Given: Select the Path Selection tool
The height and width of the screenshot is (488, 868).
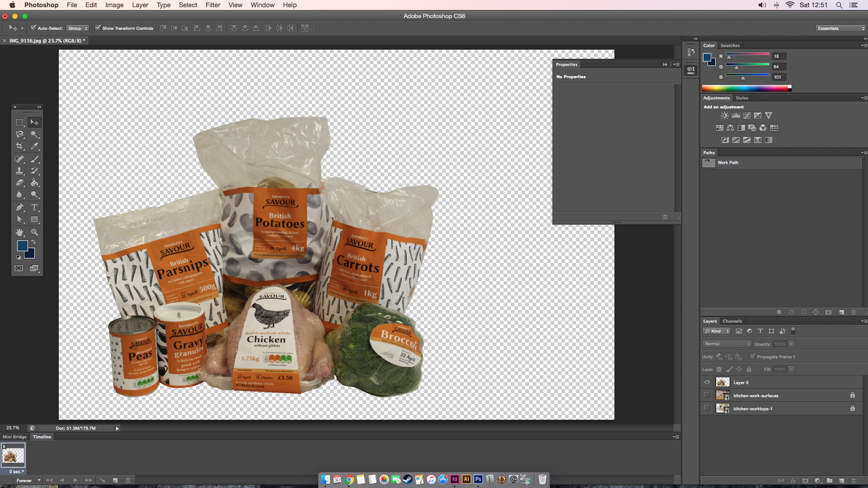Looking at the screenshot, I should [20, 220].
